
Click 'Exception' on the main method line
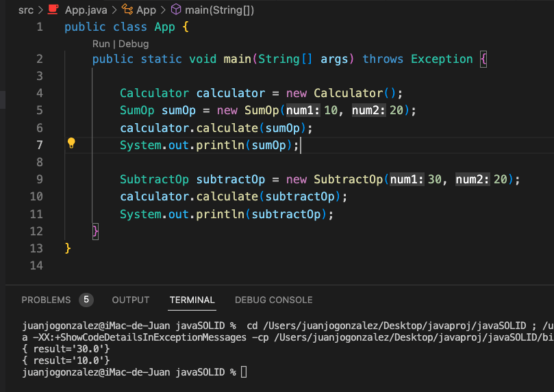click(442, 59)
